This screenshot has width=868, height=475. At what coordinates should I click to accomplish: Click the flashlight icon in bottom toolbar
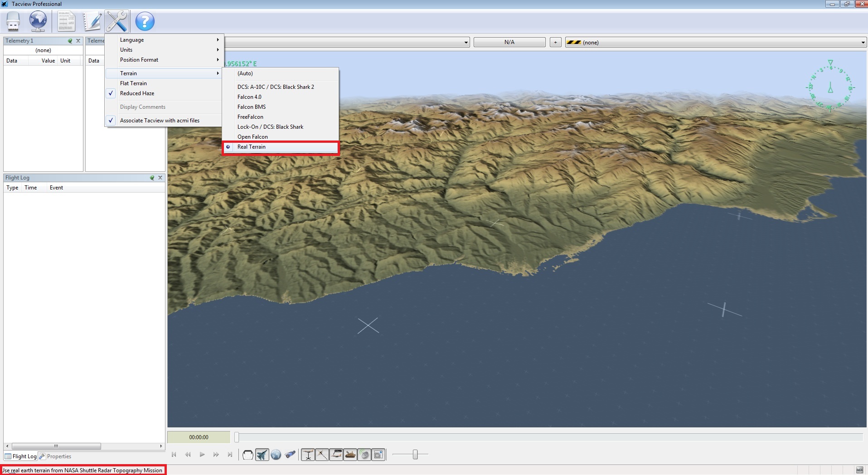(290, 455)
